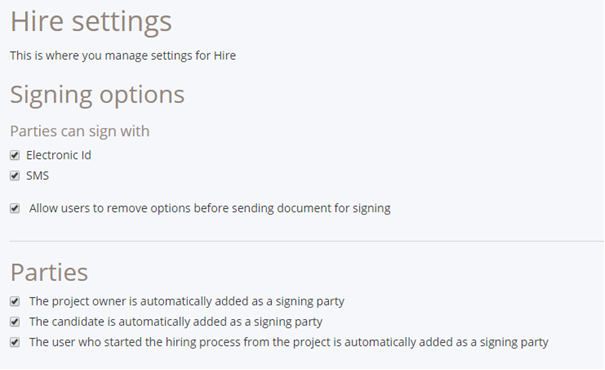The image size is (605, 370).
Task: Click the horizontal divider above Parties
Action: 307,242
